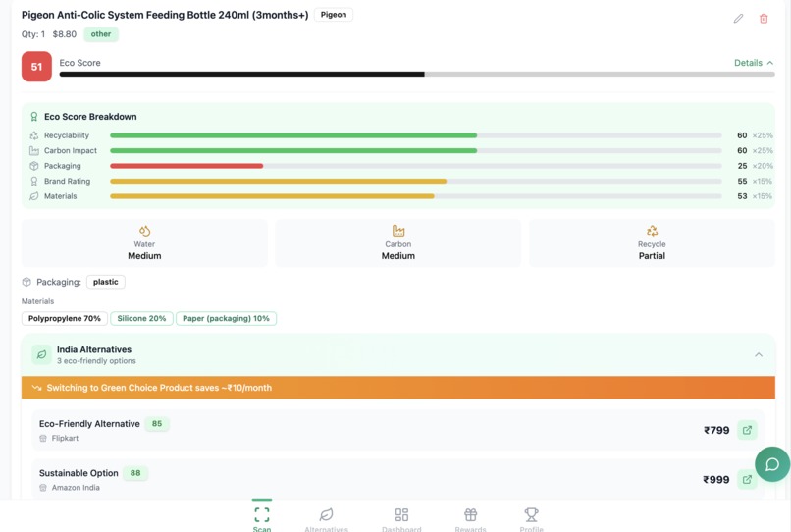Switch to the Alternatives tab
791x532 pixels.
[x=327, y=518]
